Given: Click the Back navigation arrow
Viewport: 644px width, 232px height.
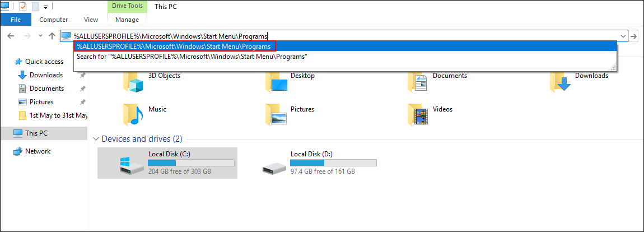Looking at the screenshot, I should click(x=12, y=36).
